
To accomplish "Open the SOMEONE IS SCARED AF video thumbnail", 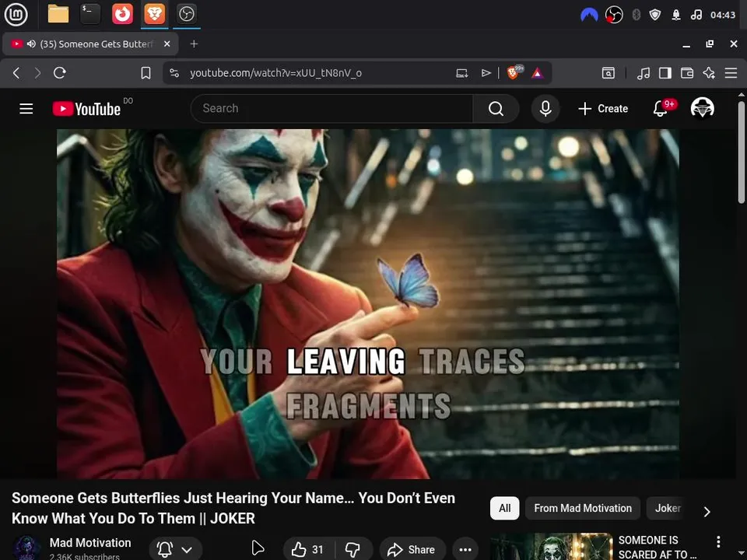I will pyautogui.click(x=552, y=547).
